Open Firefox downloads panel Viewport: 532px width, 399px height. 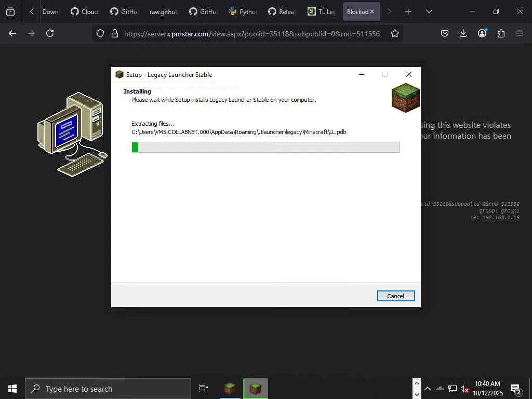pos(463,33)
